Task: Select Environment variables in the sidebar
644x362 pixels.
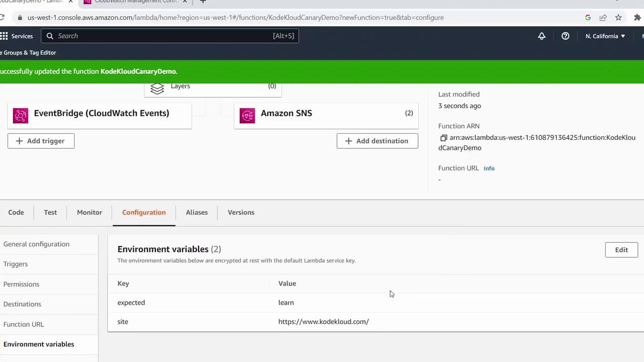Action: [39, 344]
